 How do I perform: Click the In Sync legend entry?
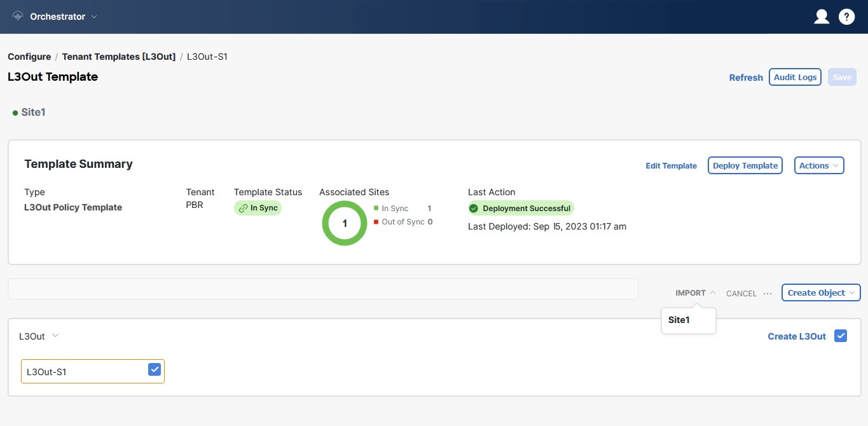coord(403,209)
